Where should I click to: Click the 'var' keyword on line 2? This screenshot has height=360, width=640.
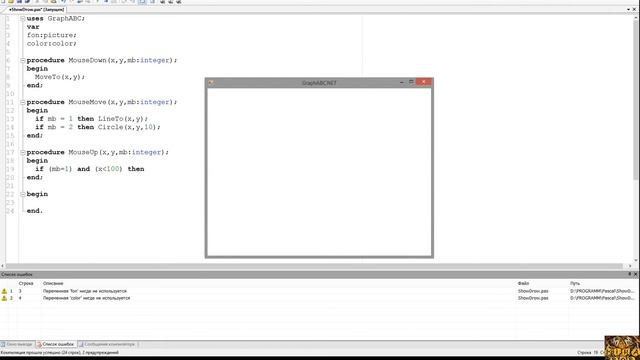(33, 27)
